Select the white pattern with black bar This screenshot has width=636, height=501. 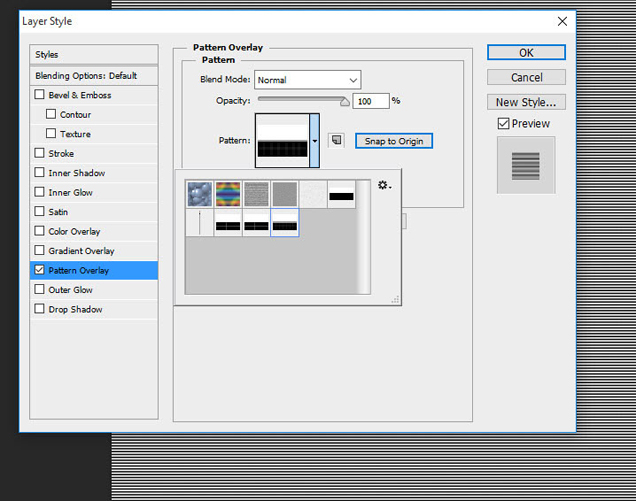[341, 194]
